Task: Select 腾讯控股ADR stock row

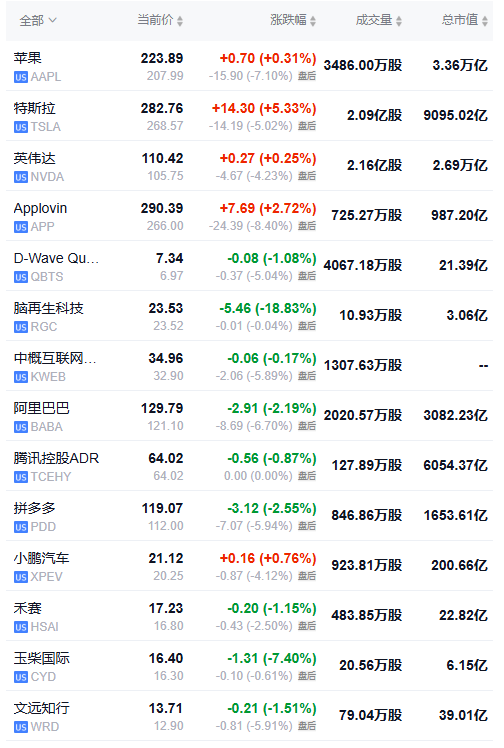Action: point(249,466)
